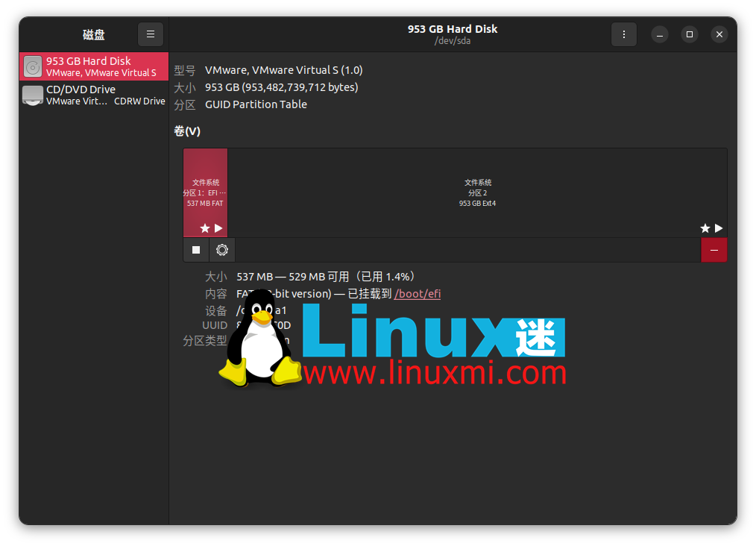Click the star icon on partition 2

pos(705,228)
